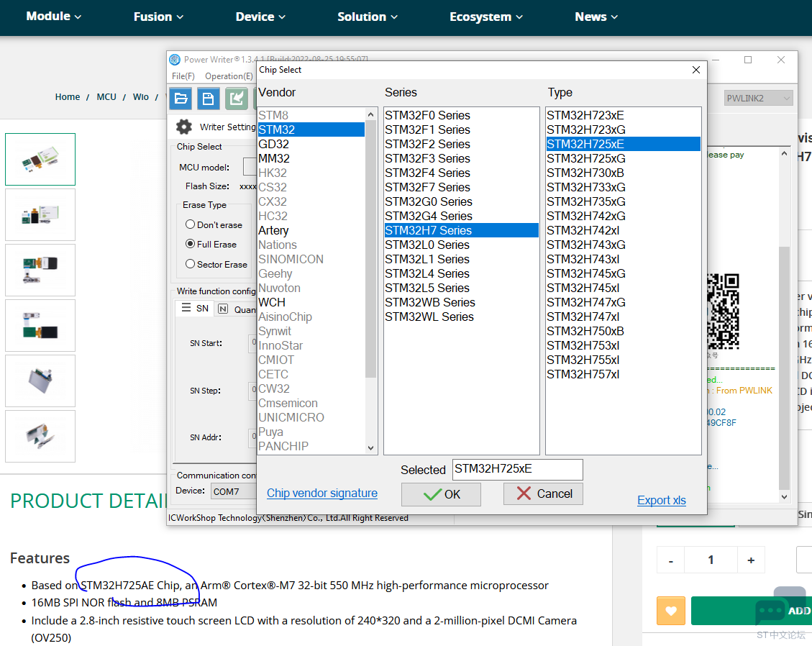This screenshot has width=812, height=646.
Task: Select STM32F4 Series in Series list
Action: (x=462, y=173)
